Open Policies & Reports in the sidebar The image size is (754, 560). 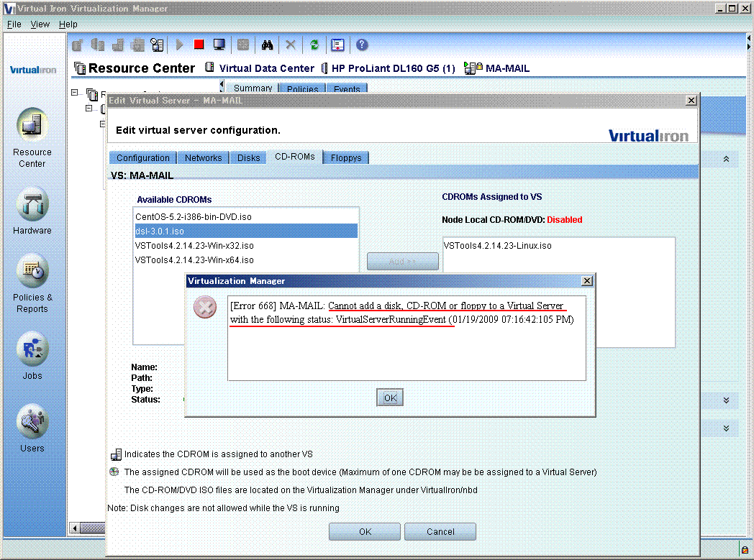(32, 285)
